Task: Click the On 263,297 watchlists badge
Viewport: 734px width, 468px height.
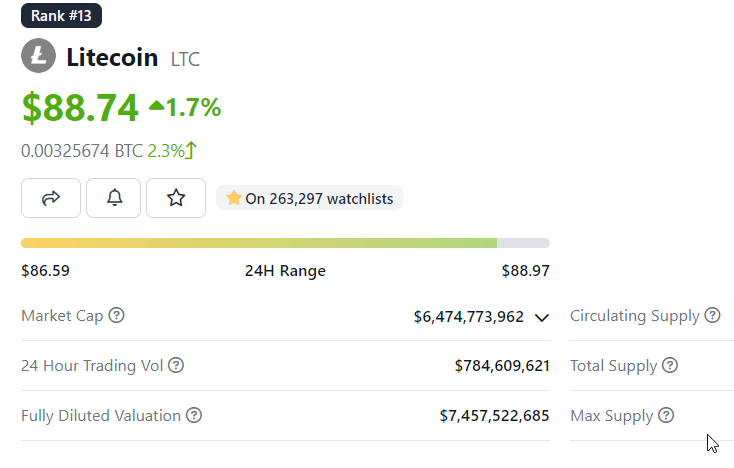Action: tap(309, 198)
